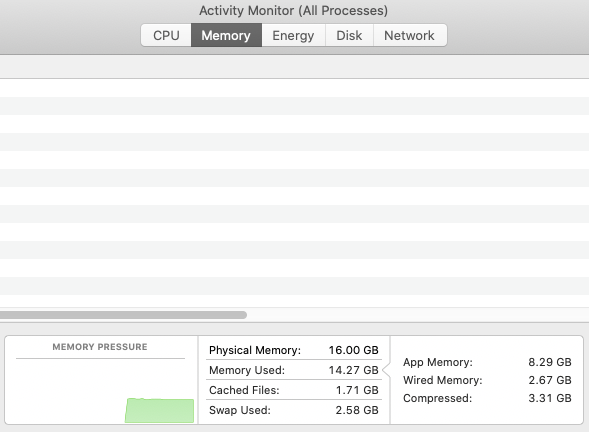
Task: Click the horizontal scrollbar thumb
Action: tap(123, 315)
